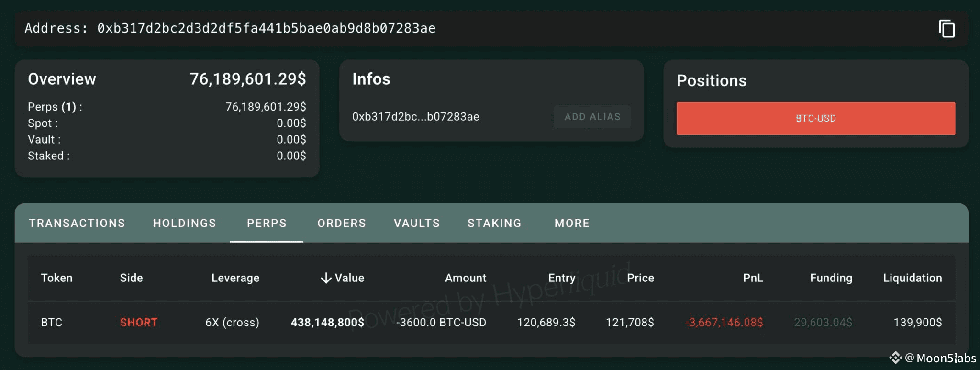
Task: Select the Perps tab
Action: pos(267,224)
